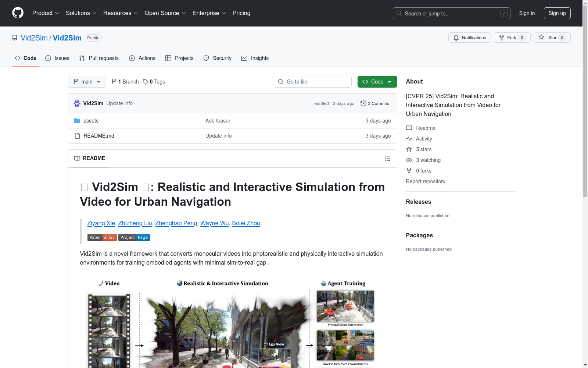Image resolution: width=588 pixels, height=368 pixels.
Task: Expand the Product menu in header
Action: 45,13
